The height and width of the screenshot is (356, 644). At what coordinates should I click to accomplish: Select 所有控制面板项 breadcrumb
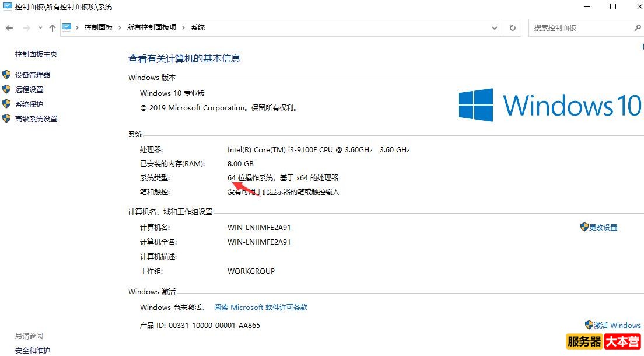[x=152, y=27]
